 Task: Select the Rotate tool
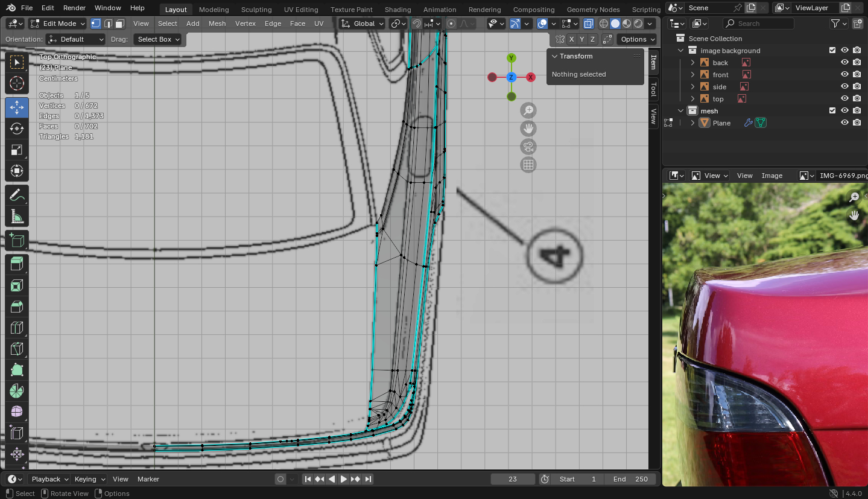pyautogui.click(x=17, y=129)
